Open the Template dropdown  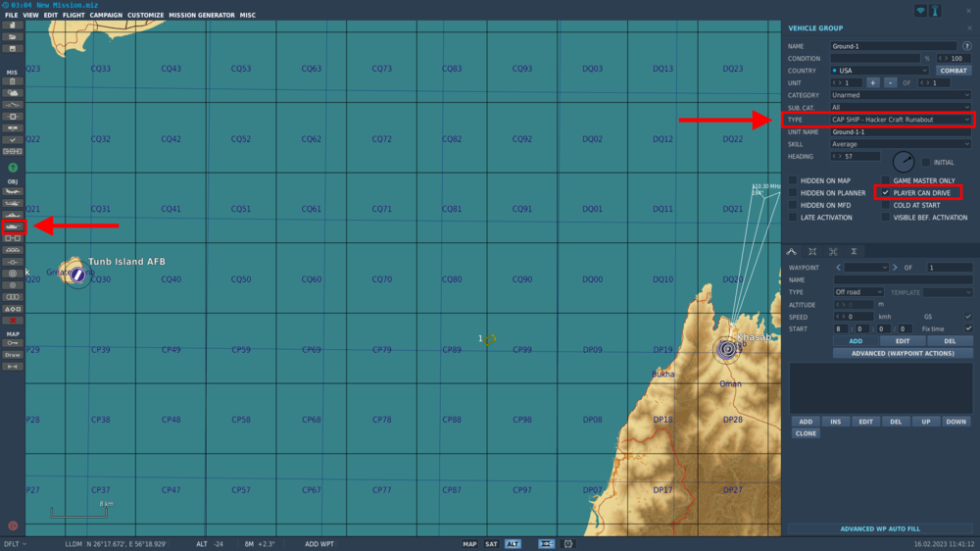point(948,292)
